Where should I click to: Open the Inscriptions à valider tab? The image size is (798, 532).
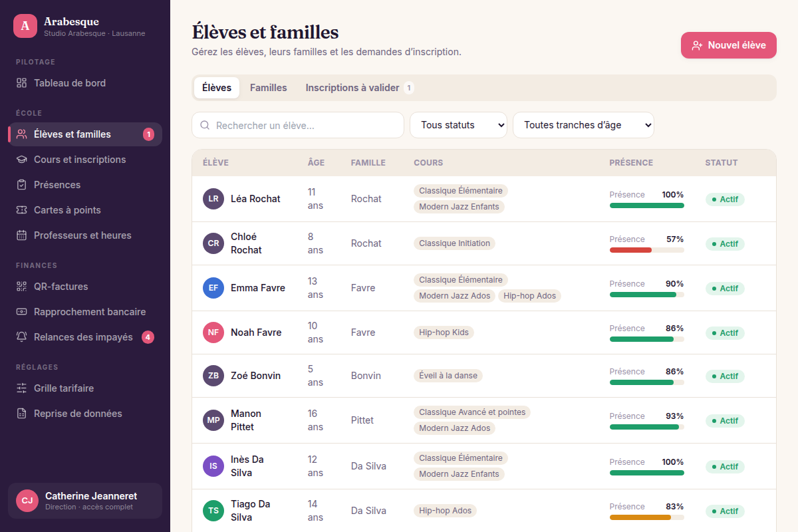[x=360, y=88]
